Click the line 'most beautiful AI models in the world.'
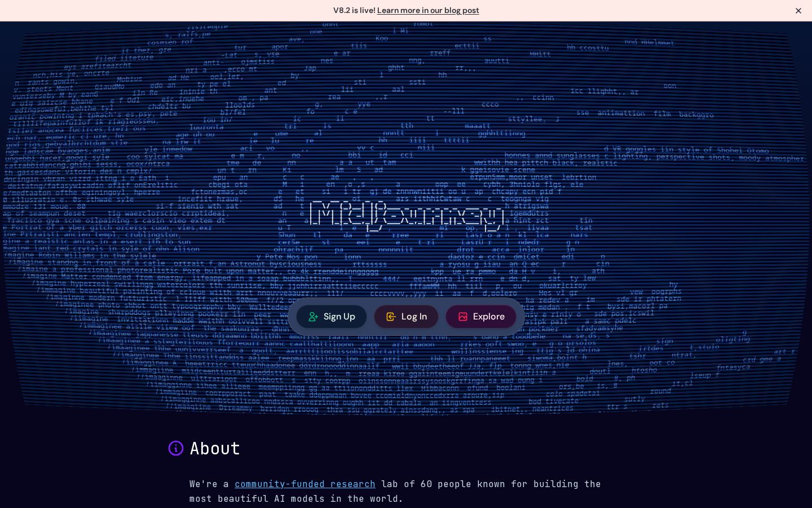 tap(297, 498)
